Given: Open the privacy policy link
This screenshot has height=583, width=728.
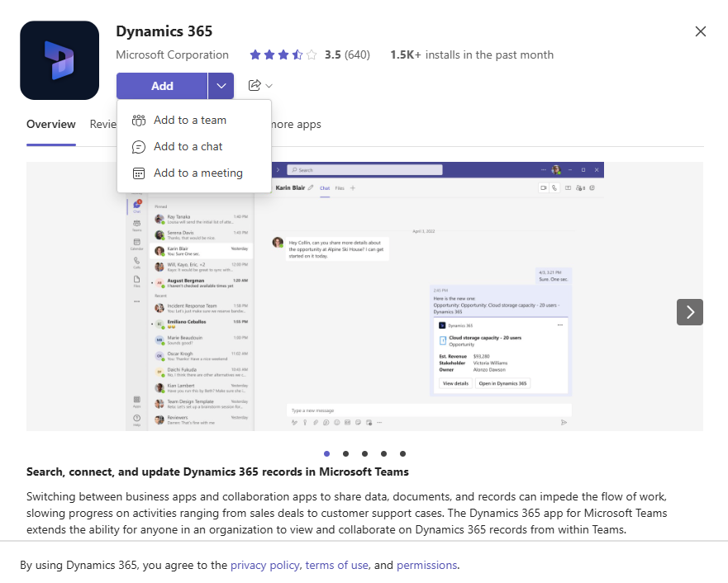Looking at the screenshot, I should 264,565.
